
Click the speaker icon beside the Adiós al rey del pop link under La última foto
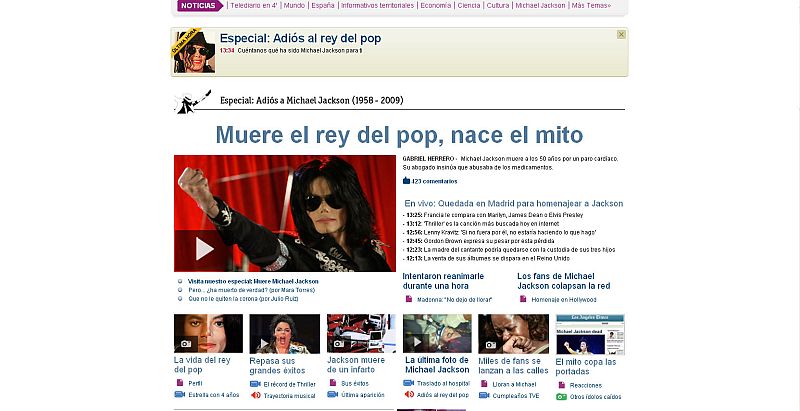coord(409,394)
